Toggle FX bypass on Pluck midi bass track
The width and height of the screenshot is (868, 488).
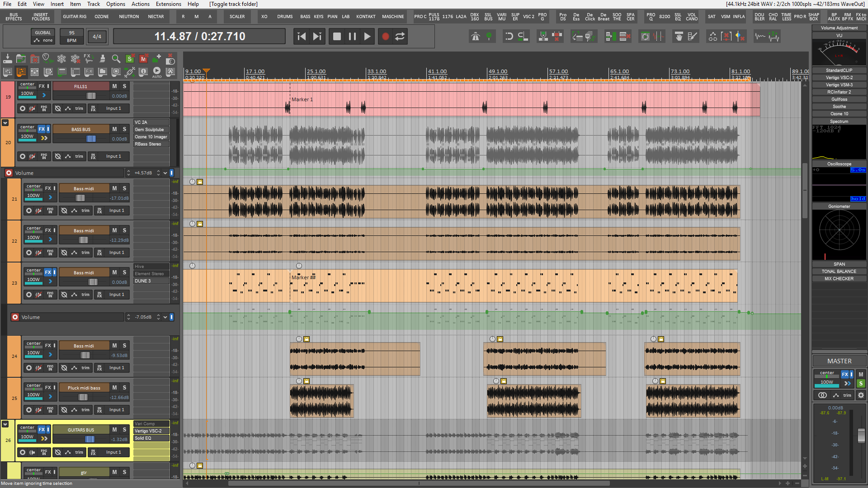tap(55, 388)
